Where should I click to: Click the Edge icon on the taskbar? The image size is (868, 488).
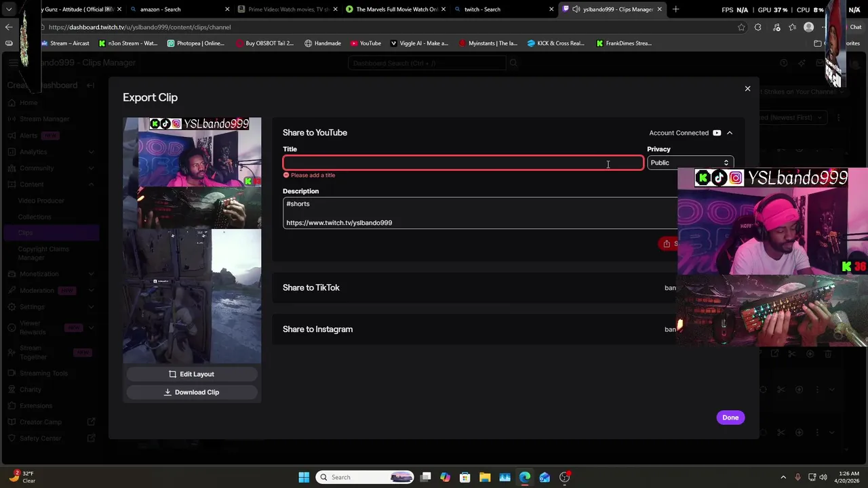point(525,477)
